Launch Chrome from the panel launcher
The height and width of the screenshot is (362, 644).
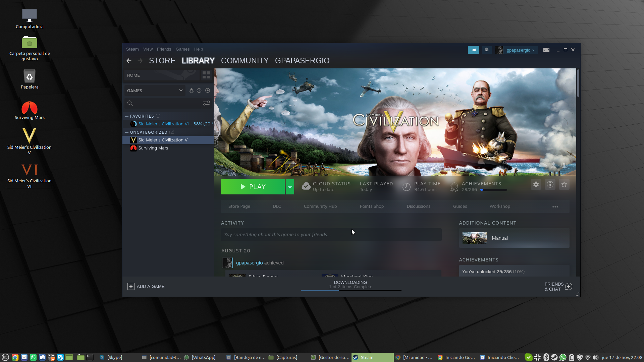click(15, 357)
